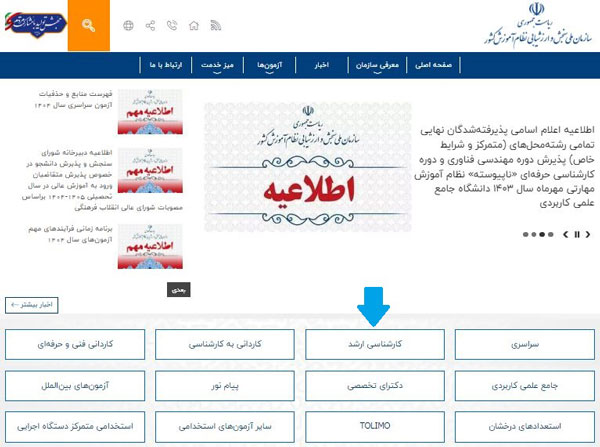This screenshot has height=447, width=600.
Task: Open thumbnail beside اطلاعیه دبیرخانه شورای
Action: point(150,170)
